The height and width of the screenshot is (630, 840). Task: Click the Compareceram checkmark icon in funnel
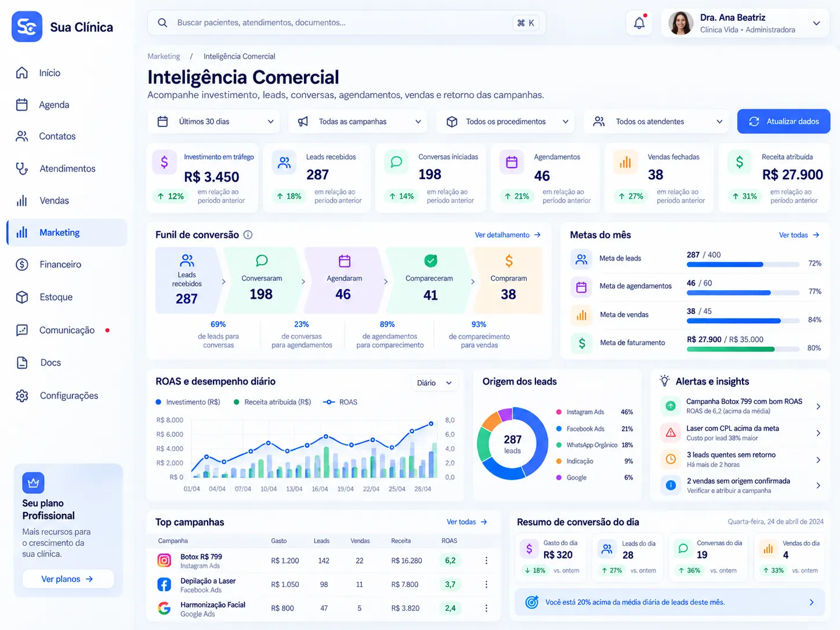(430, 260)
